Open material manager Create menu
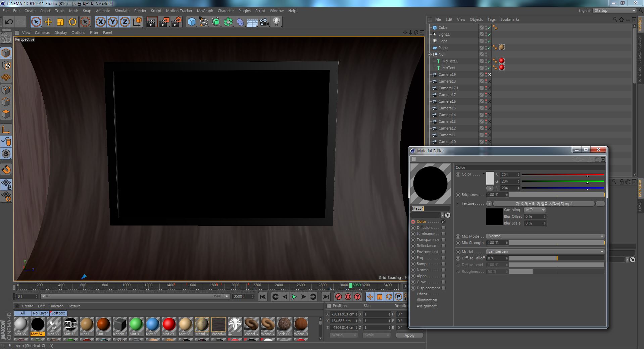The image size is (644, 349). pyautogui.click(x=28, y=306)
